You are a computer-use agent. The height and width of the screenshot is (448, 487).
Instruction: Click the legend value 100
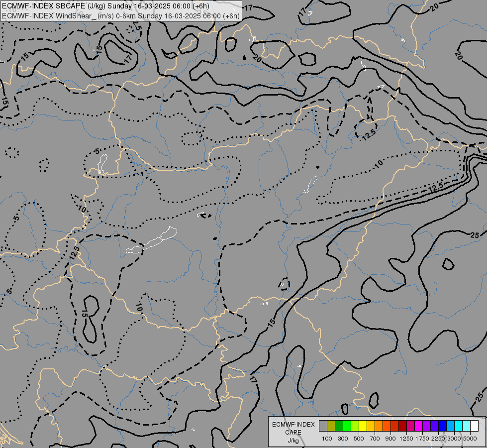pyautogui.click(x=327, y=439)
